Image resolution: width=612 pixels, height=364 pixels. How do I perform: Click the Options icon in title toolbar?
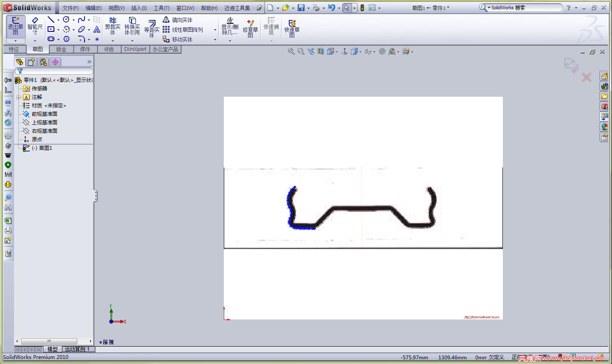372,8
